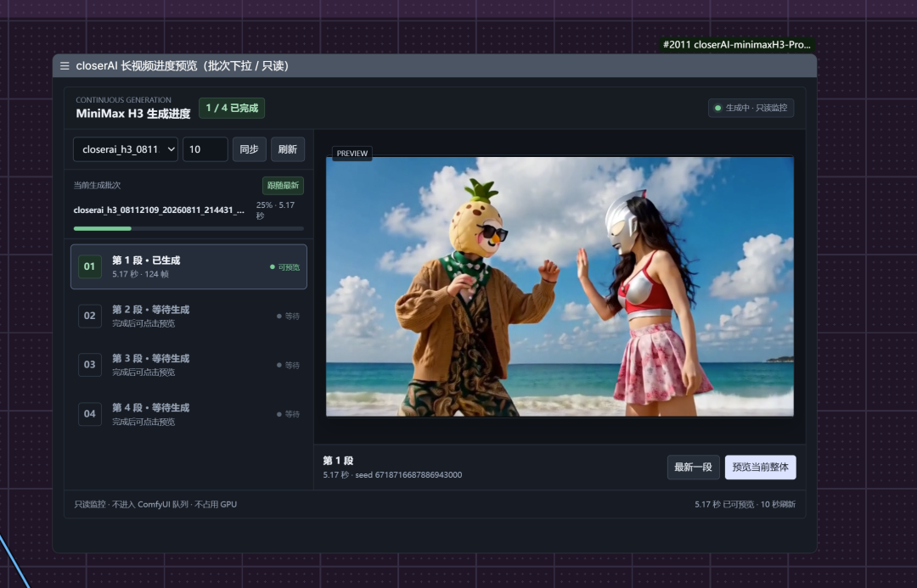Click the 1 / 4 已完成 badge
917x588 pixels.
pyautogui.click(x=232, y=108)
